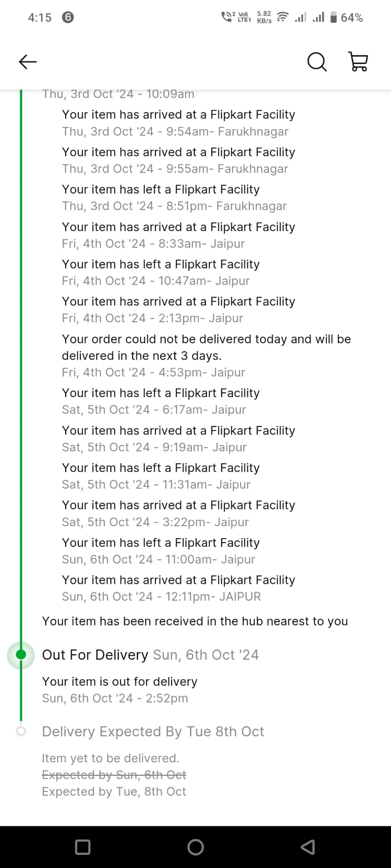The image size is (391, 868).
Task: Tap the 12:11pm JAIPUR arrival entry
Action: point(178,588)
